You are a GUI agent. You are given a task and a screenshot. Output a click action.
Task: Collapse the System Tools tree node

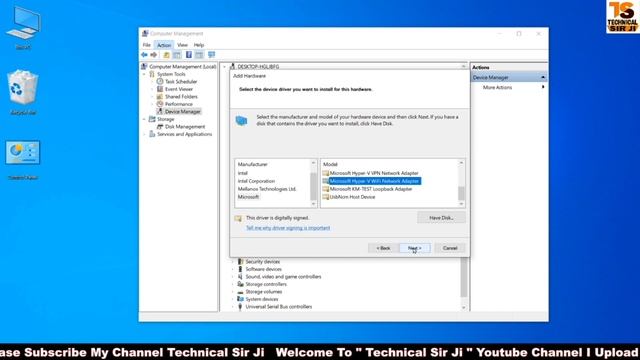click(144, 74)
